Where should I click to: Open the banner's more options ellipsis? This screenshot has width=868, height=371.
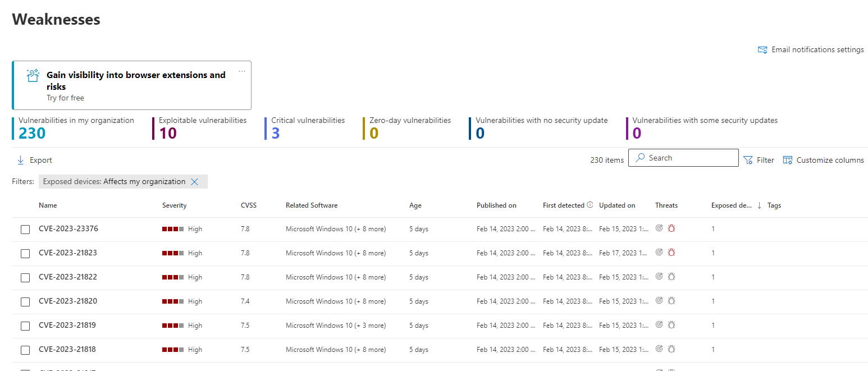tap(242, 71)
